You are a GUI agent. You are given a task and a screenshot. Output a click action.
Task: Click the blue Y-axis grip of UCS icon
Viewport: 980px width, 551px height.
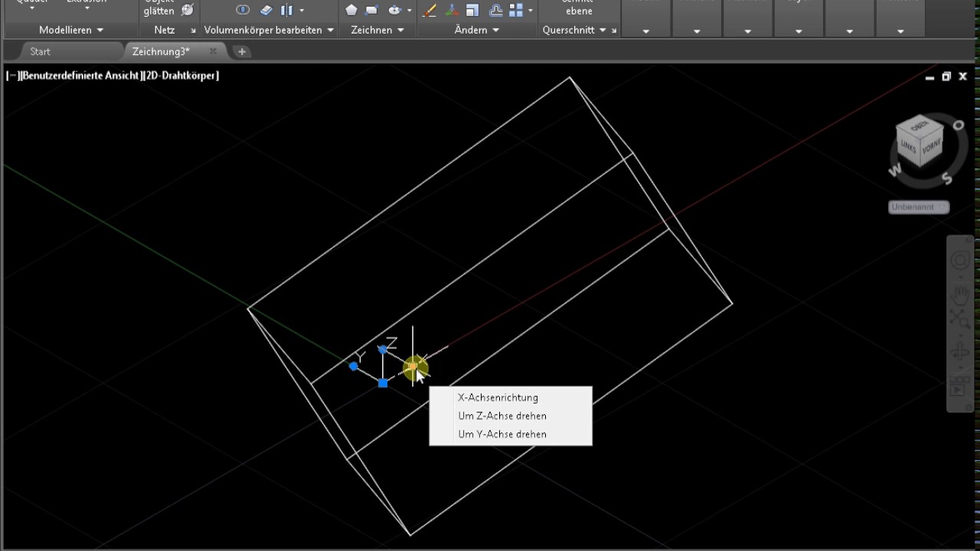coord(353,367)
